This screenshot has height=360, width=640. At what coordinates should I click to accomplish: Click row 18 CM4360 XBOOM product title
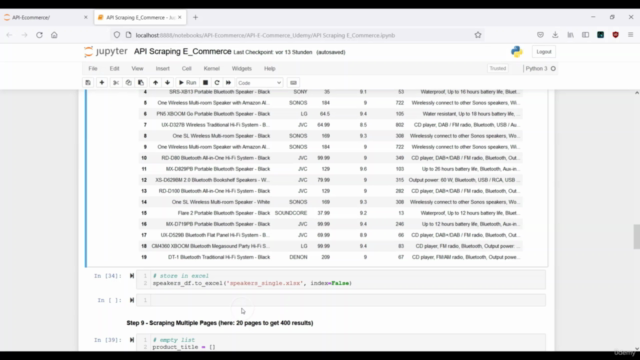pos(211,246)
